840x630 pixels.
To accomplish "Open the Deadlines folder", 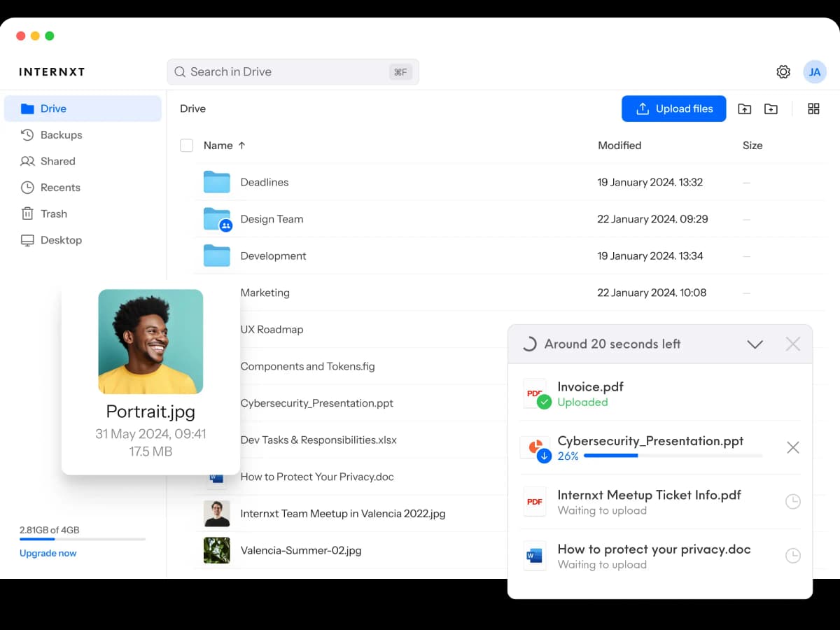I will tap(264, 182).
